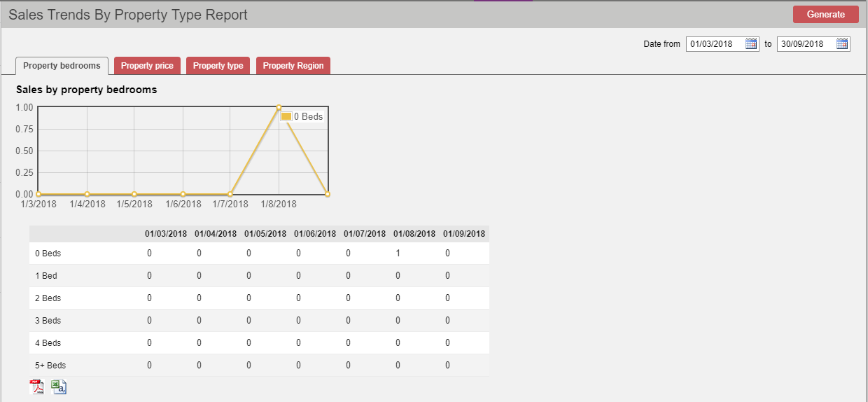Open the Property type tab
868x402 pixels.
tap(218, 66)
